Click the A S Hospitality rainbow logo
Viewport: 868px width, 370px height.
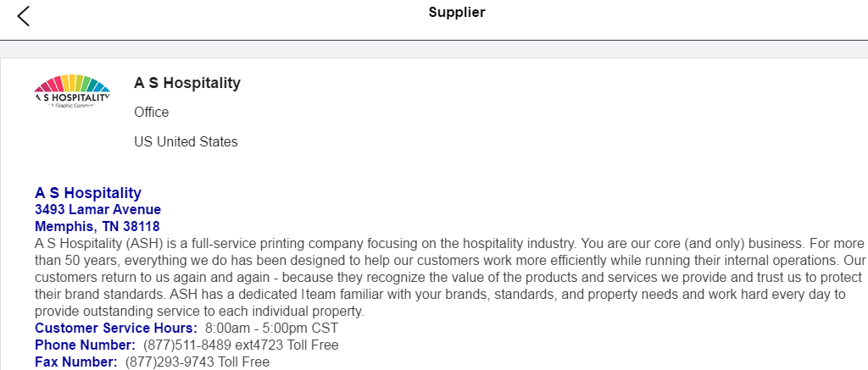click(72, 93)
